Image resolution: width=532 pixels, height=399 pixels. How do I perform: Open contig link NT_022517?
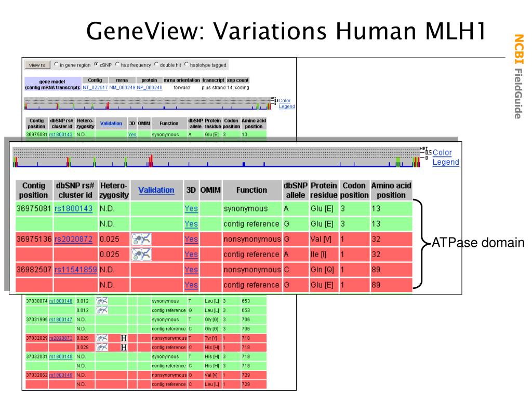pyautogui.click(x=95, y=87)
